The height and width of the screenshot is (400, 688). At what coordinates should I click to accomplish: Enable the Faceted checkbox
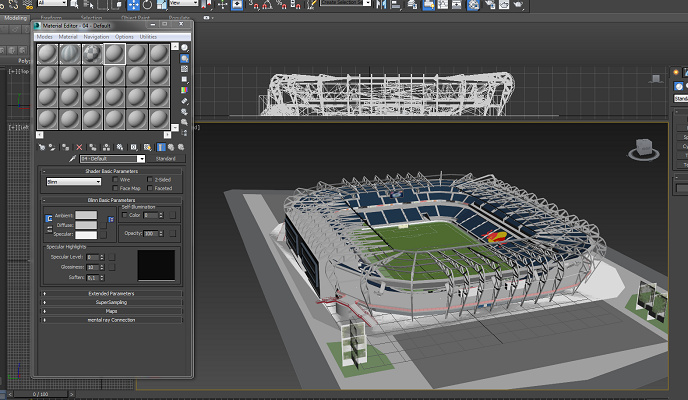tap(150, 188)
